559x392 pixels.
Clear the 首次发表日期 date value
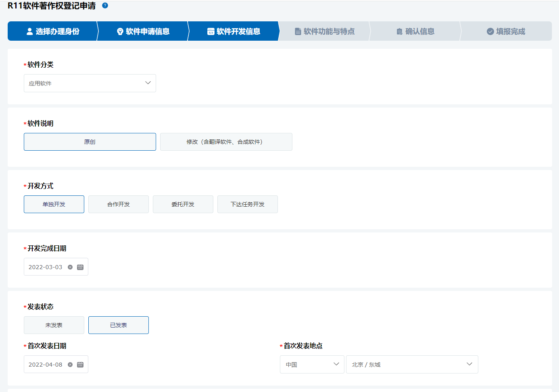coord(70,365)
